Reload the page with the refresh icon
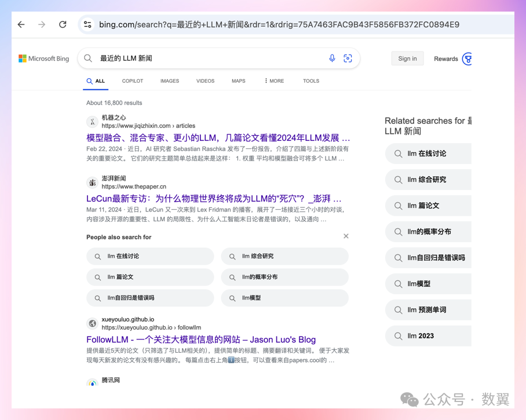The image size is (526, 420). point(63,24)
